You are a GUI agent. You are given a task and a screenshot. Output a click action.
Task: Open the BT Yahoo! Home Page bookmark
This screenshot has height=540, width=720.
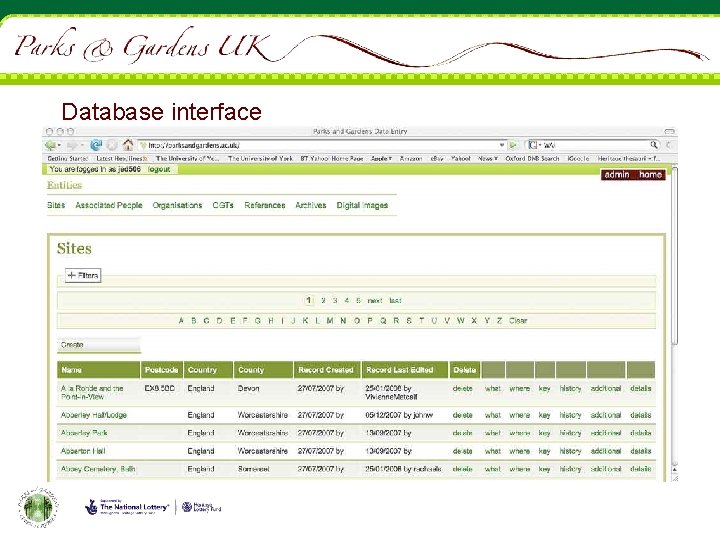point(332,158)
